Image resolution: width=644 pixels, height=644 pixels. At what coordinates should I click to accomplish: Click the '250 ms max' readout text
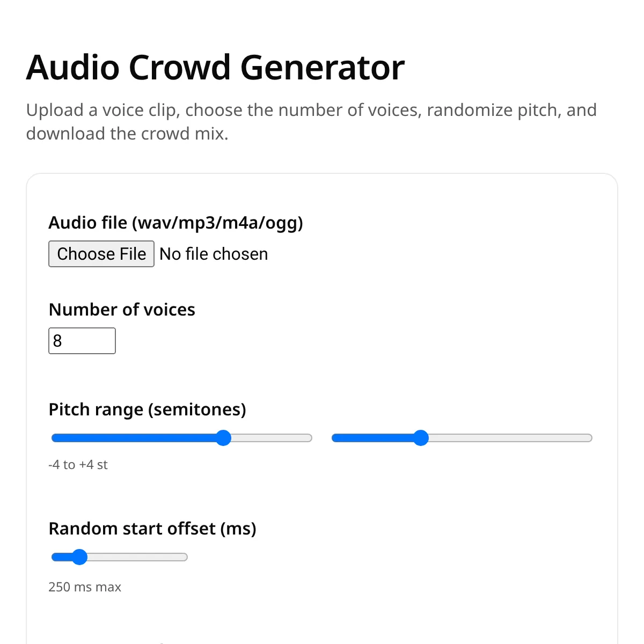point(85,587)
